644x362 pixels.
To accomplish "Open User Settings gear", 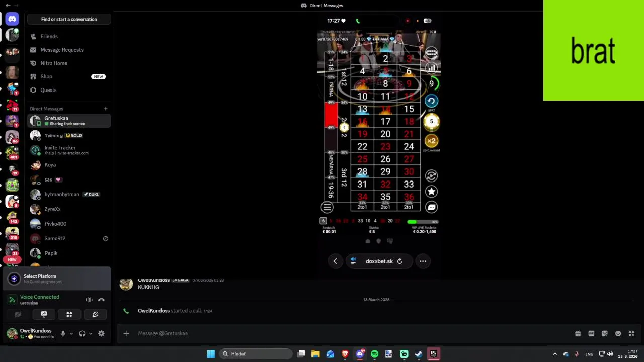I will pyautogui.click(x=101, y=333).
